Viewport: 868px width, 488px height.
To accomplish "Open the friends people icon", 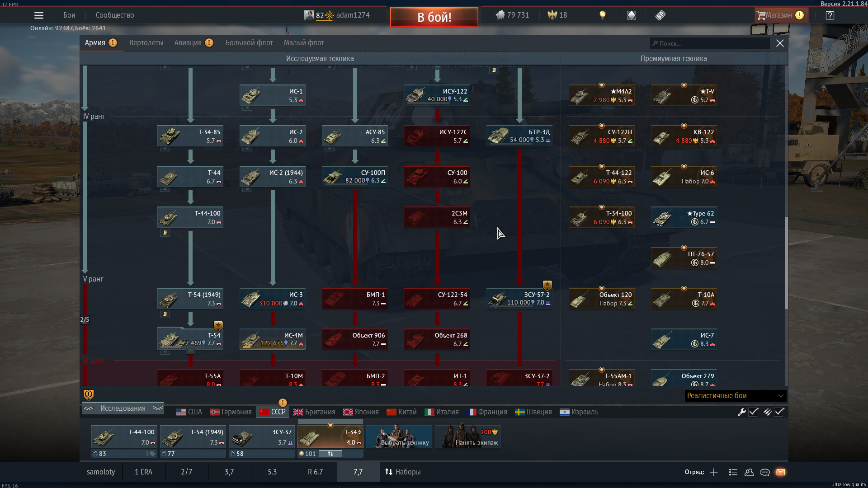I will 749,472.
